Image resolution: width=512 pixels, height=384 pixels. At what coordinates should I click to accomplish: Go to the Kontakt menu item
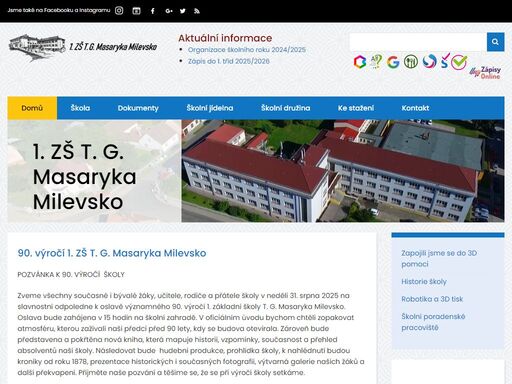pos(415,108)
